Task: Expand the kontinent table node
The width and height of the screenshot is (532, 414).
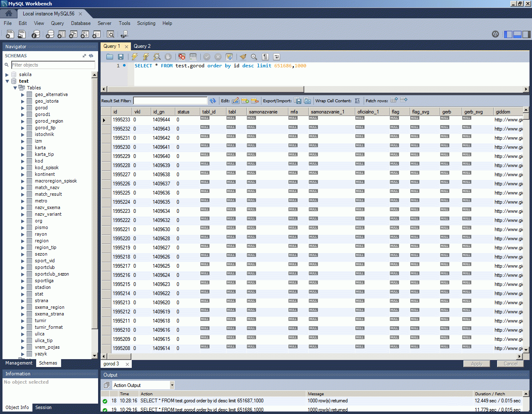Action: 23,175
